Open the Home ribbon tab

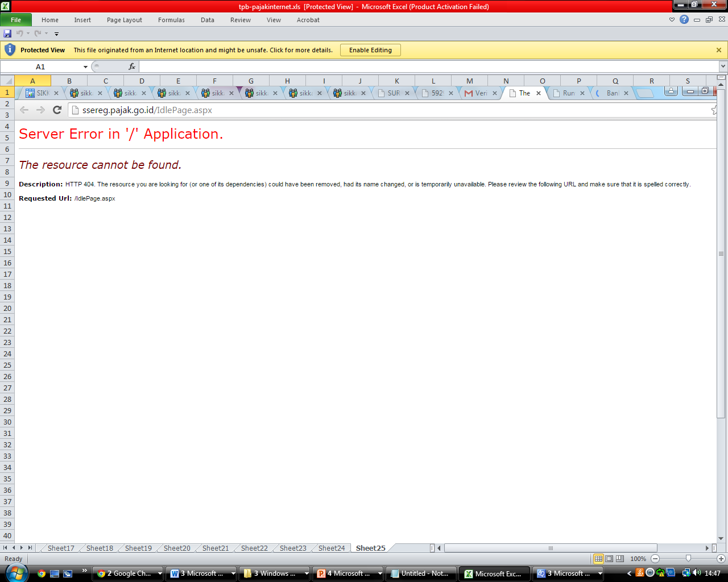[50, 20]
